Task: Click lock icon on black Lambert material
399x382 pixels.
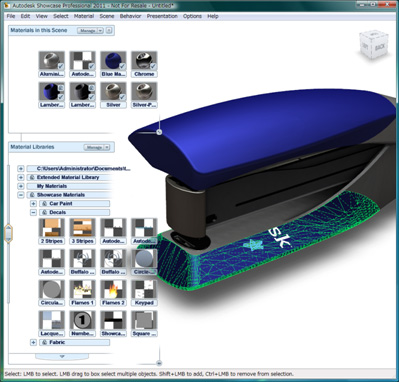Action: [91, 88]
